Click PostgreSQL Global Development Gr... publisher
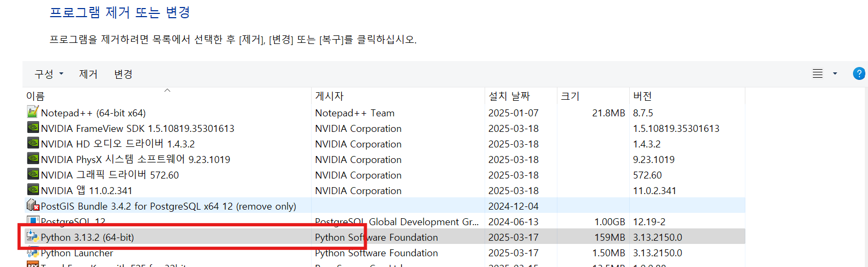This screenshot has width=868, height=267. [x=397, y=221]
